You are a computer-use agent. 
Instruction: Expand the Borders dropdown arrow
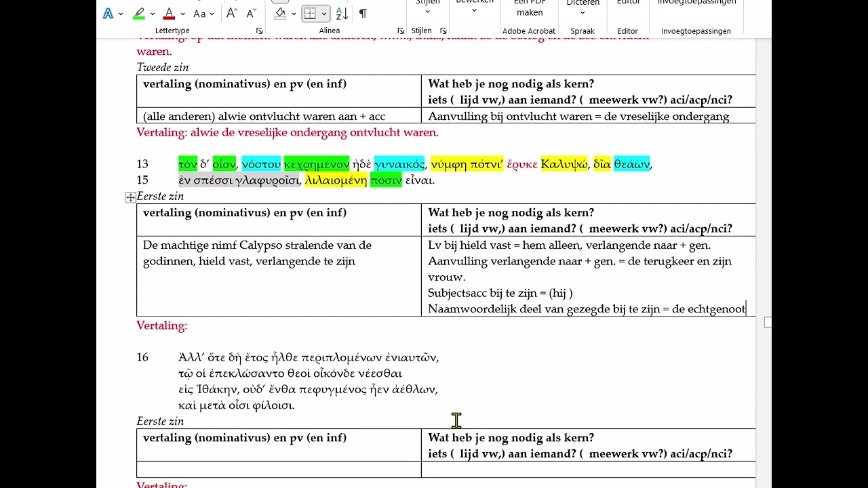click(x=324, y=14)
